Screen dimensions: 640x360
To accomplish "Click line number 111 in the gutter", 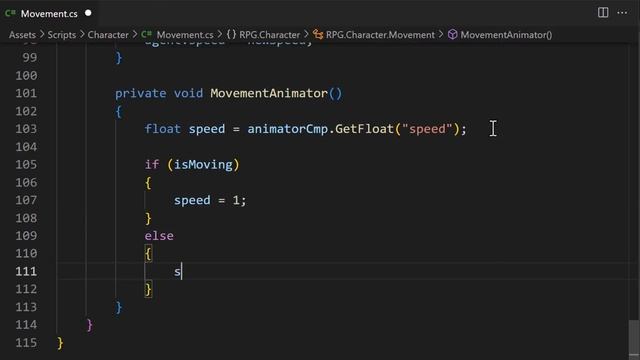I will (26, 271).
